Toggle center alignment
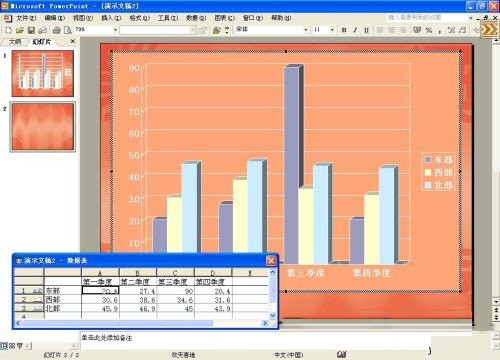The height and width of the screenshot is (360, 500). pyautogui.click(x=391, y=30)
